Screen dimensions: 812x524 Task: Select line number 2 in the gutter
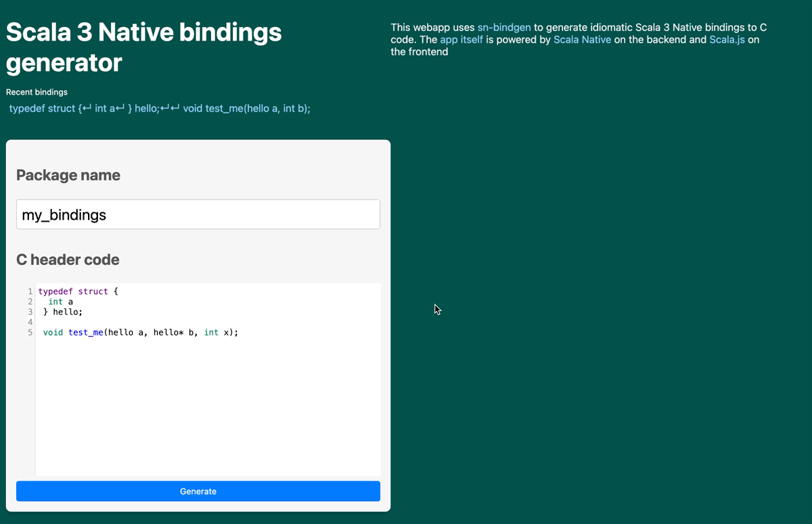coord(30,302)
